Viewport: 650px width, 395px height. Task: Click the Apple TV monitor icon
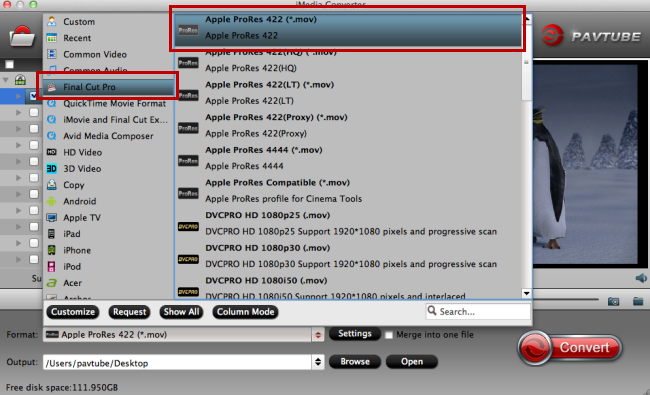tap(52, 217)
